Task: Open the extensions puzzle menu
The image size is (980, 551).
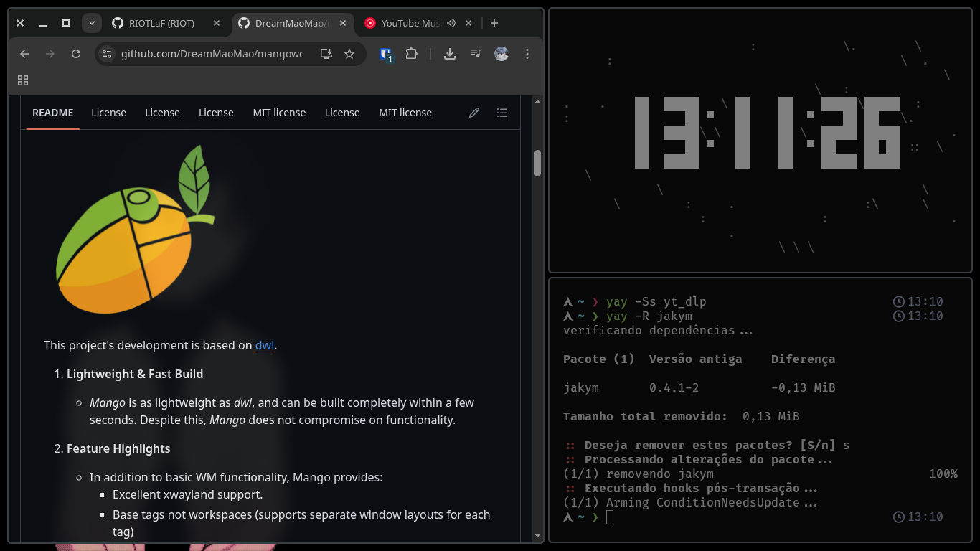Action: click(x=411, y=54)
